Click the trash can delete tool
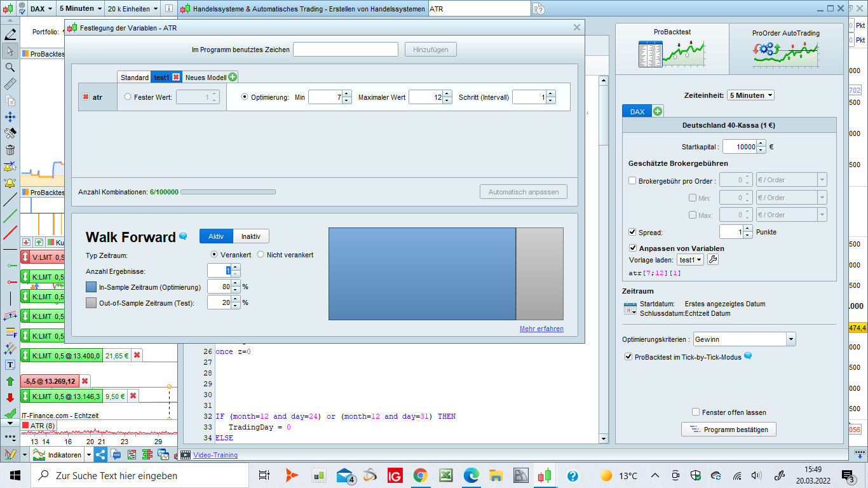Viewport: 868px width, 488px height. click(10, 150)
